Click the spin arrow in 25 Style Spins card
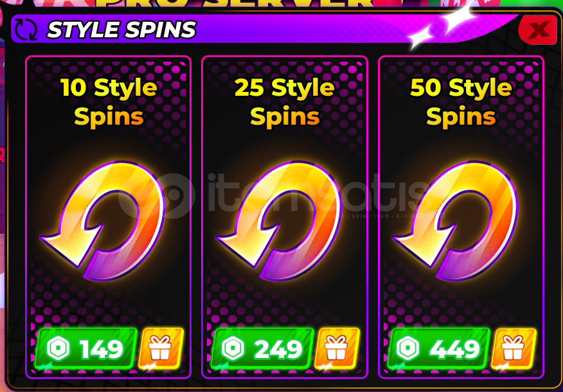The width and height of the screenshot is (563, 392). (x=280, y=221)
